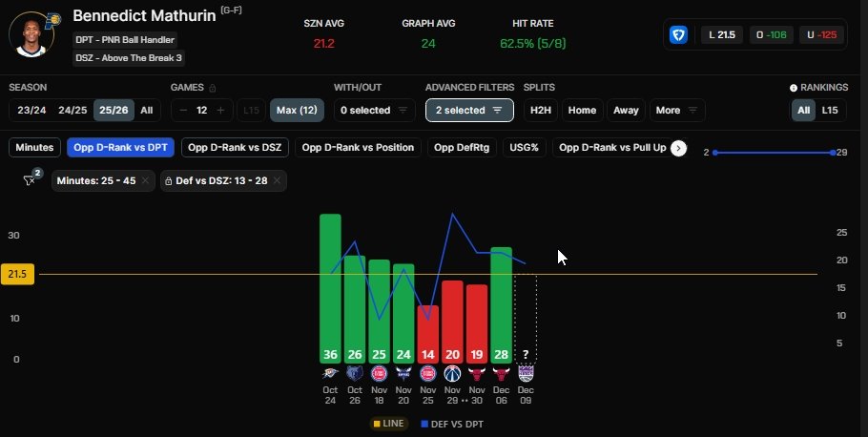Image resolution: width=868 pixels, height=437 pixels.
Task: Select the 25/26 season
Action: tap(114, 111)
